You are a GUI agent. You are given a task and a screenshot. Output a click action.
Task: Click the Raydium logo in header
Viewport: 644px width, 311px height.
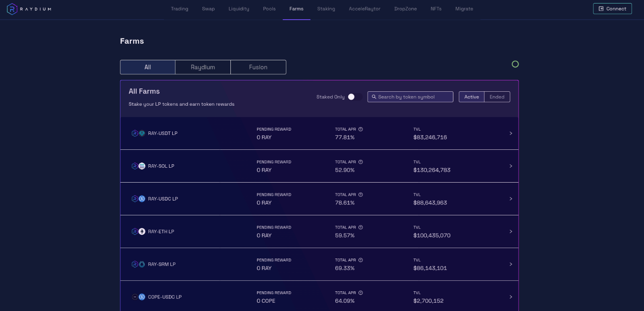[29, 9]
